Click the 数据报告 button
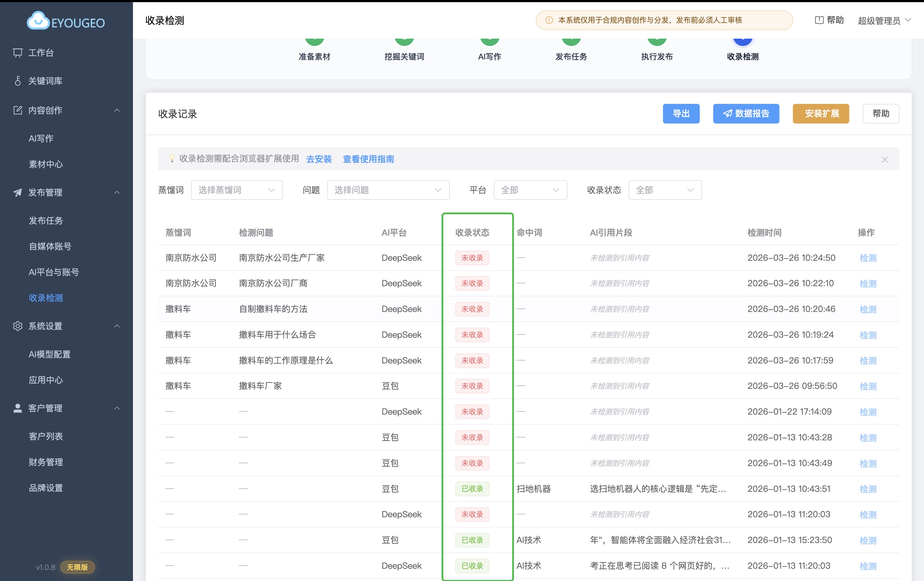The height and width of the screenshot is (581, 924). [746, 114]
